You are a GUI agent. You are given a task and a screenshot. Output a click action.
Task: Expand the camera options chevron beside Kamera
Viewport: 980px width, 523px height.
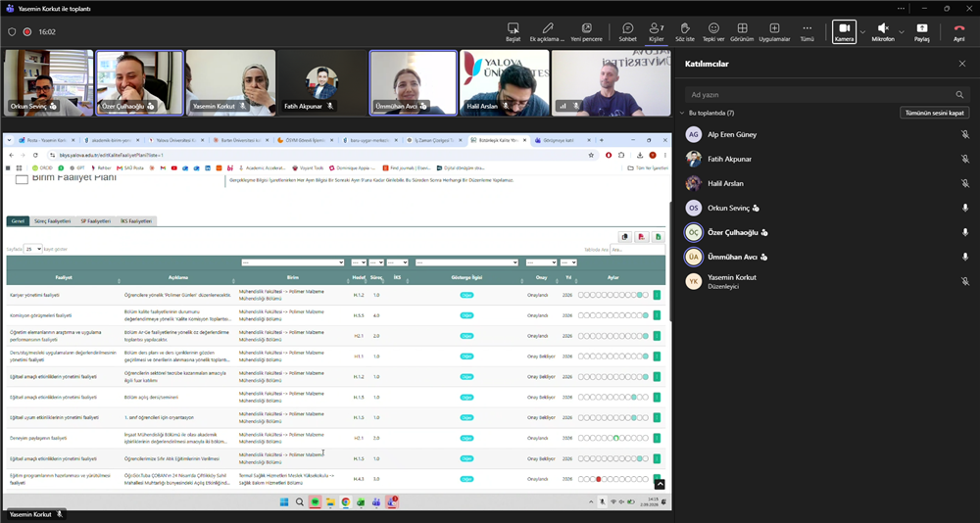862,31
